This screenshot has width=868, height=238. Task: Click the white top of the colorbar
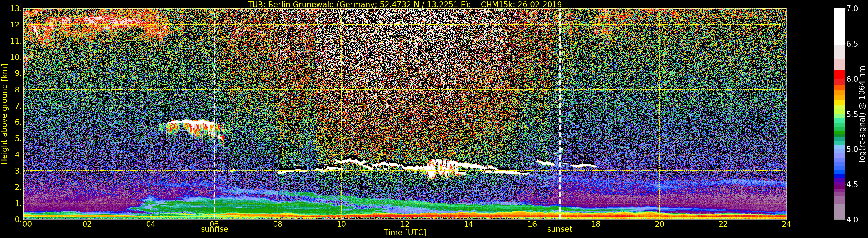tap(839, 27)
